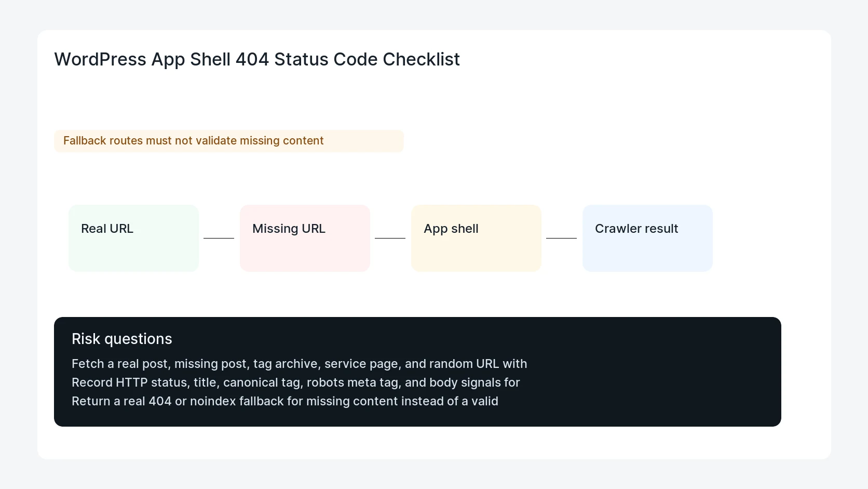Click the line starting "Record HTTP status"

(x=296, y=382)
